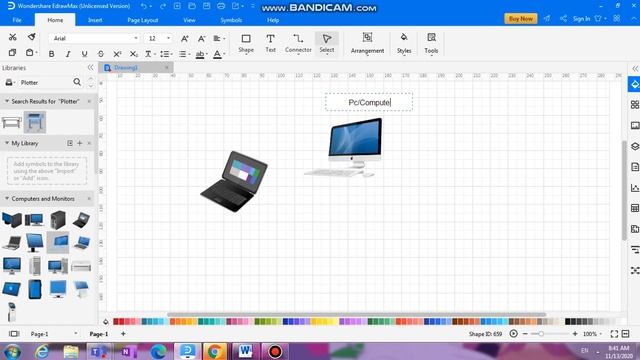Switch to the Symbols tab
640x360 pixels.
pos(231,20)
